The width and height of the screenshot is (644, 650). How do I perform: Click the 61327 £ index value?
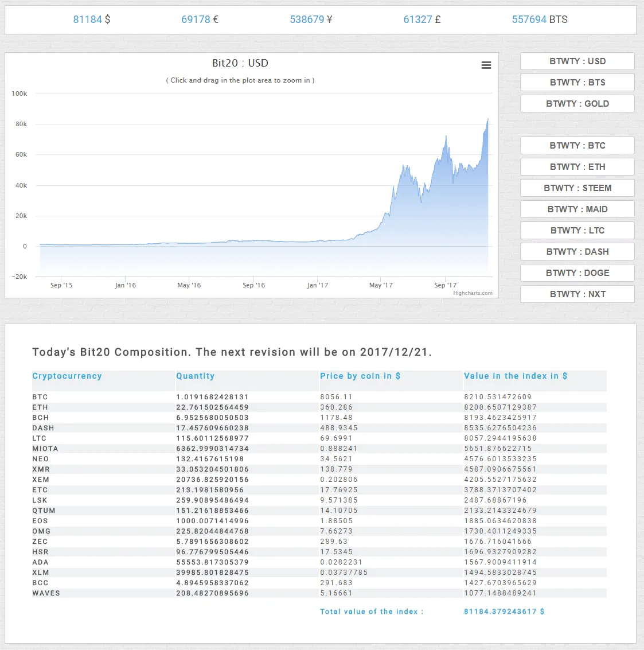(422, 20)
